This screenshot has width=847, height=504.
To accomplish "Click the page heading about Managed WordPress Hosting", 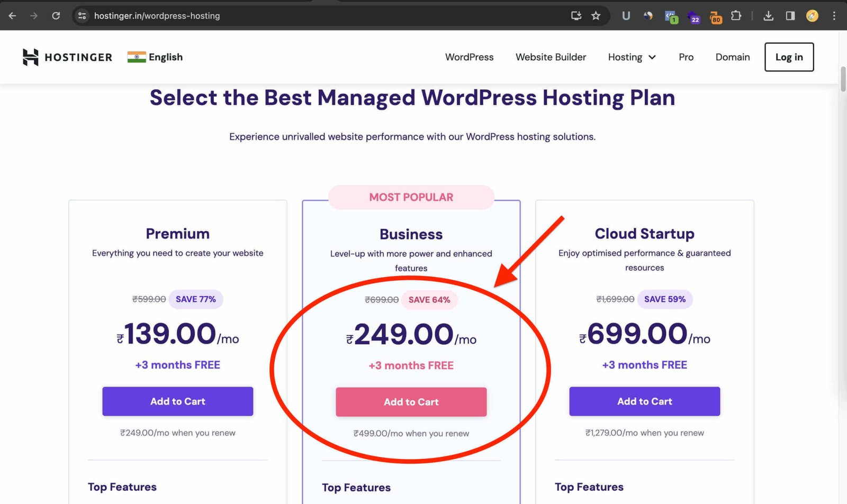I will 412,98.
